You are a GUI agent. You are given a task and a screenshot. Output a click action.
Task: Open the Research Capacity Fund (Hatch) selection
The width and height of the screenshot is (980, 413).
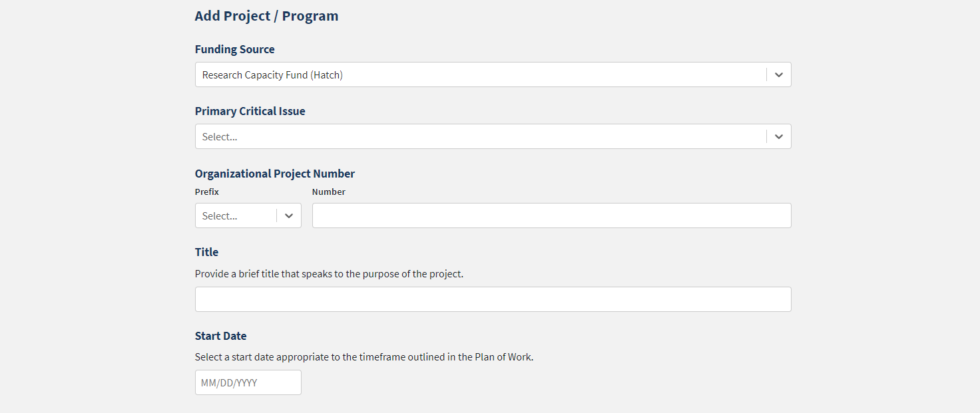(479, 75)
